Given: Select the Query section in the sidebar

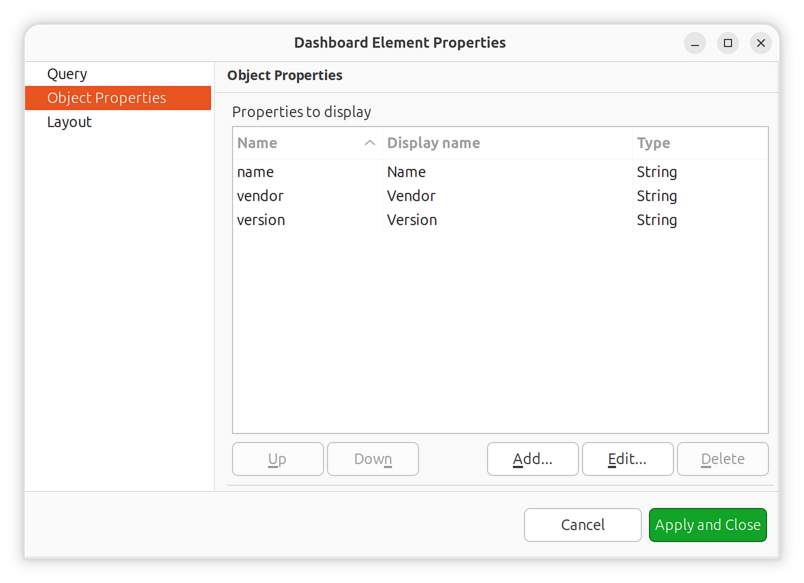Looking at the screenshot, I should 66,73.
